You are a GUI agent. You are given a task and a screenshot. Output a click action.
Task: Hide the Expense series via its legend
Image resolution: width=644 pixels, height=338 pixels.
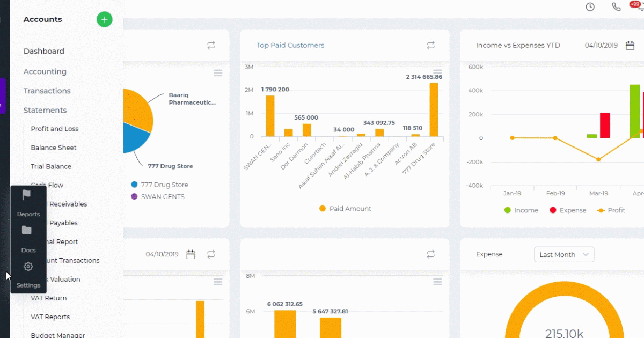[568, 210]
